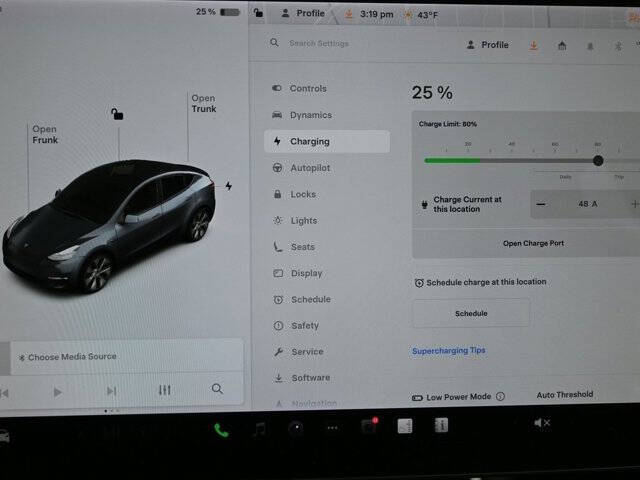Click the Search Settings field
The height and width of the screenshot is (480, 640).
click(x=319, y=43)
